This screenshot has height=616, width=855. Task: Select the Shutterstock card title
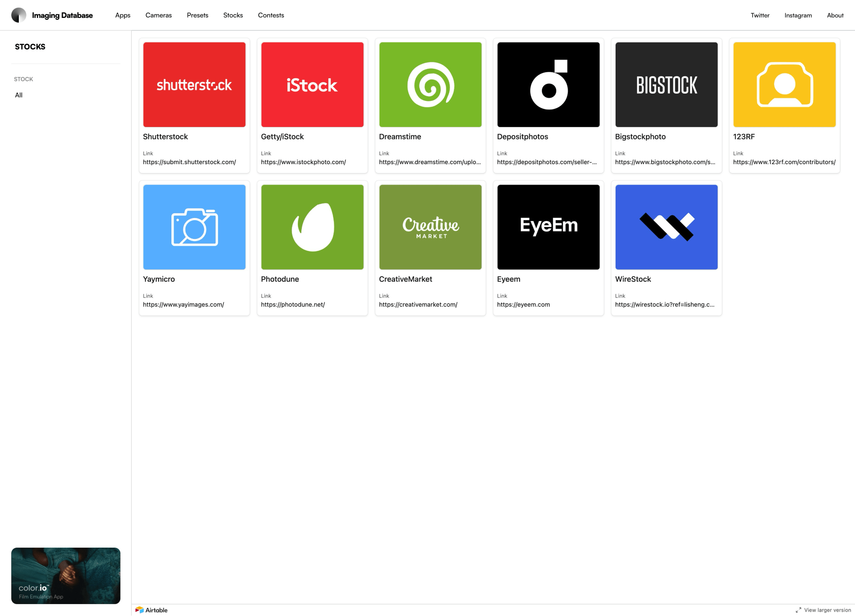pos(165,137)
